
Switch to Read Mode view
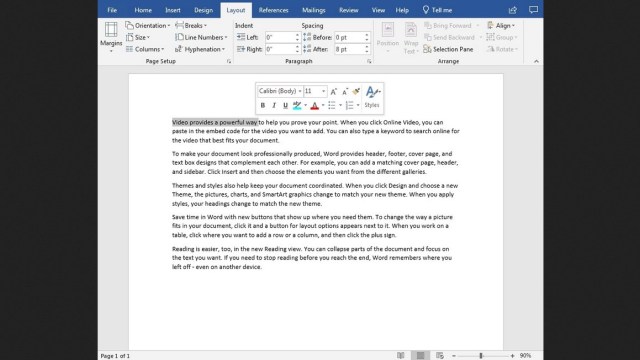pyautogui.click(x=401, y=356)
